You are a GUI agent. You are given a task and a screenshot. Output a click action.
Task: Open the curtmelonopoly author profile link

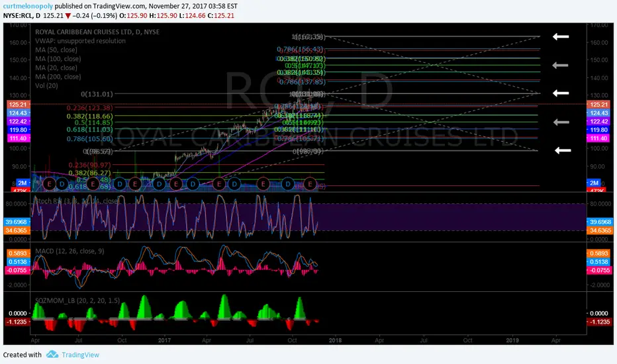28,7
